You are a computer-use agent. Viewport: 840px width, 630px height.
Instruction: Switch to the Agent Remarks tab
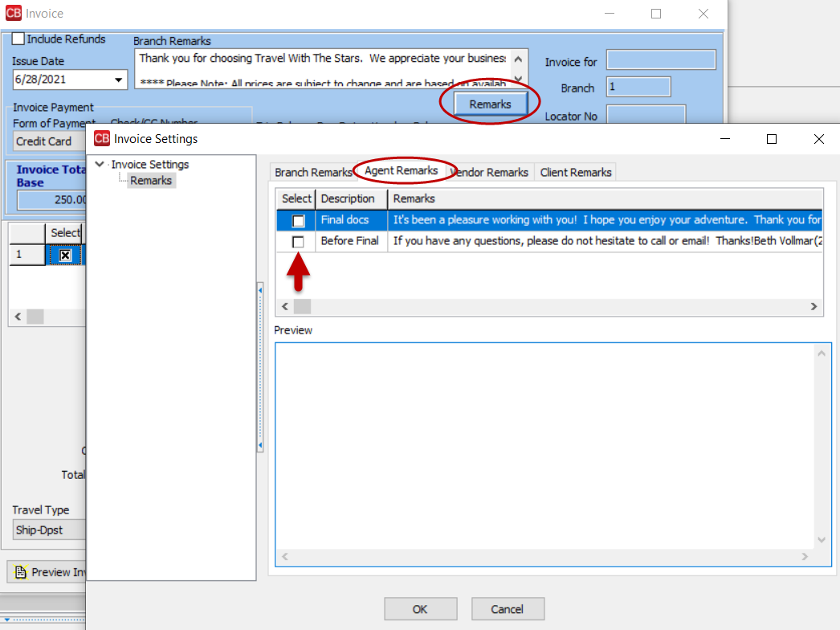(402, 171)
